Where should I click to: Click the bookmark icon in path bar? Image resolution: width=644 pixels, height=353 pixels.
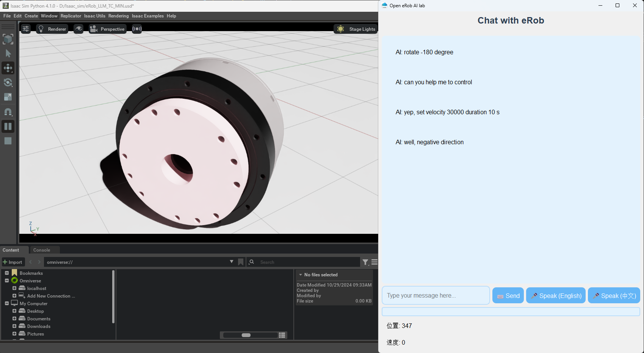point(241,262)
